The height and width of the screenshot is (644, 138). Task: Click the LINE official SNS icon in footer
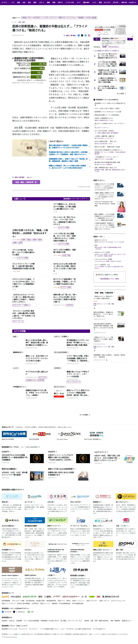[29, 612]
